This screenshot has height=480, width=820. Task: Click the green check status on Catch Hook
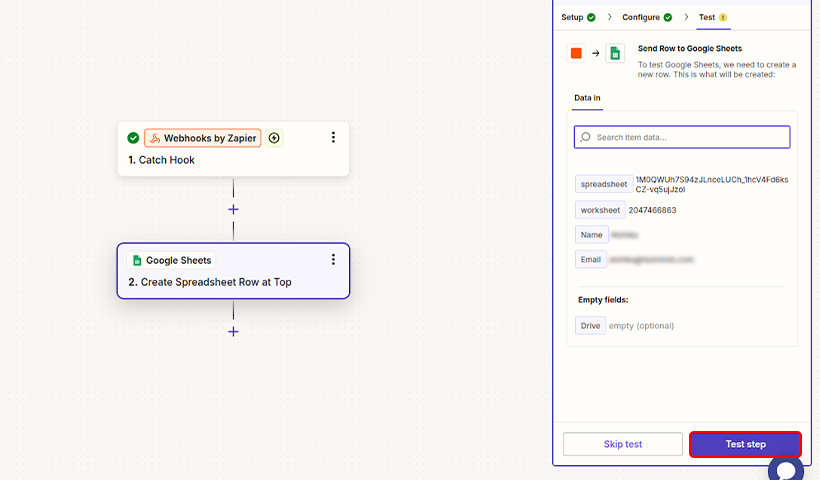tap(133, 138)
